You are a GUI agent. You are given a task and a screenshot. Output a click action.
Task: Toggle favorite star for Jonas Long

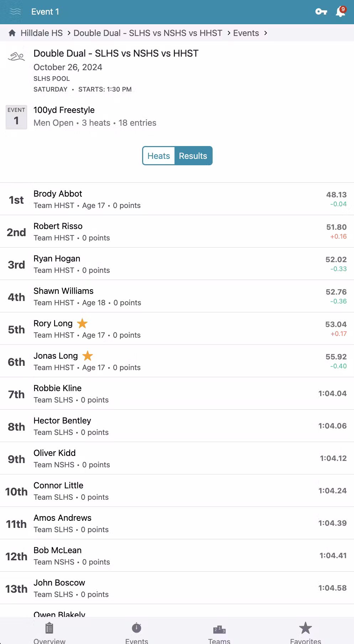point(88,356)
